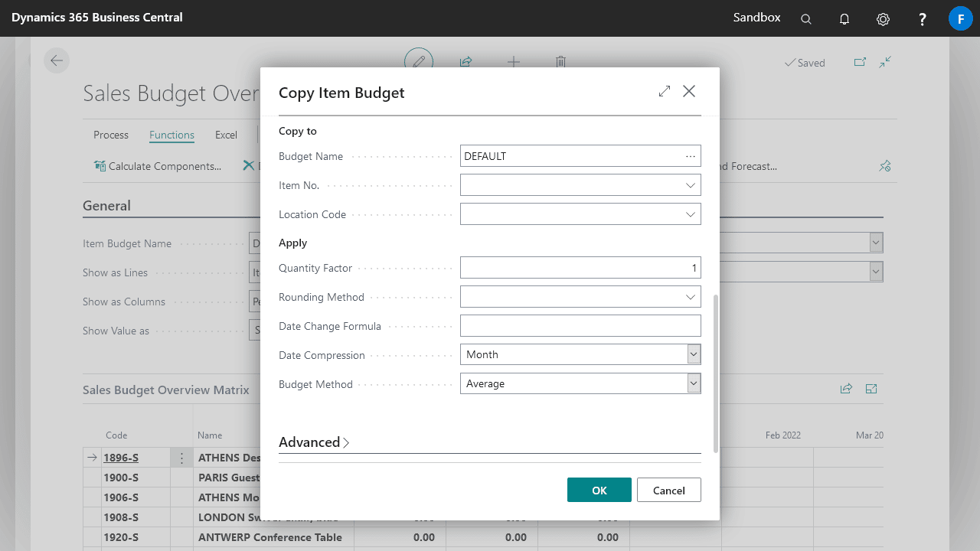Open the Functions menu tab
The image size is (980, 551).
pos(171,135)
